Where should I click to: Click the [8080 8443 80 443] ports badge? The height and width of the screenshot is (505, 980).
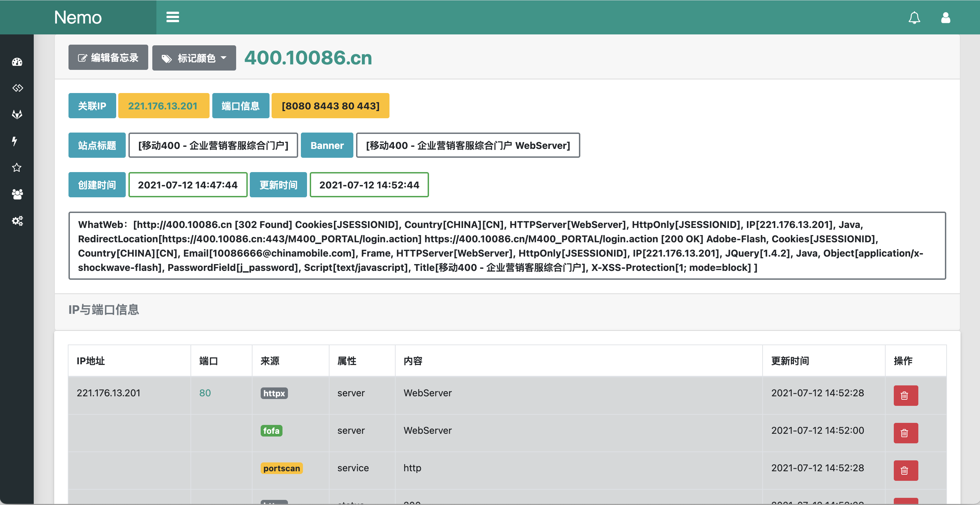(x=330, y=106)
